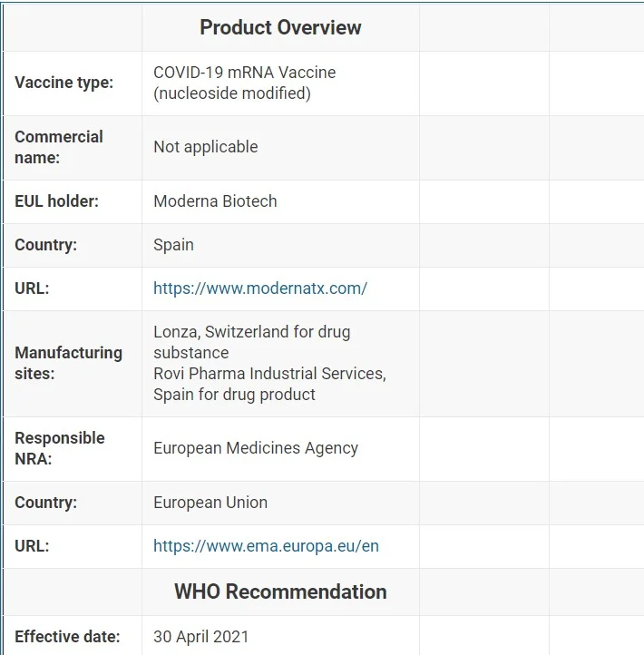Click the Product Overview heading
The width and height of the screenshot is (644, 655).
click(280, 27)
